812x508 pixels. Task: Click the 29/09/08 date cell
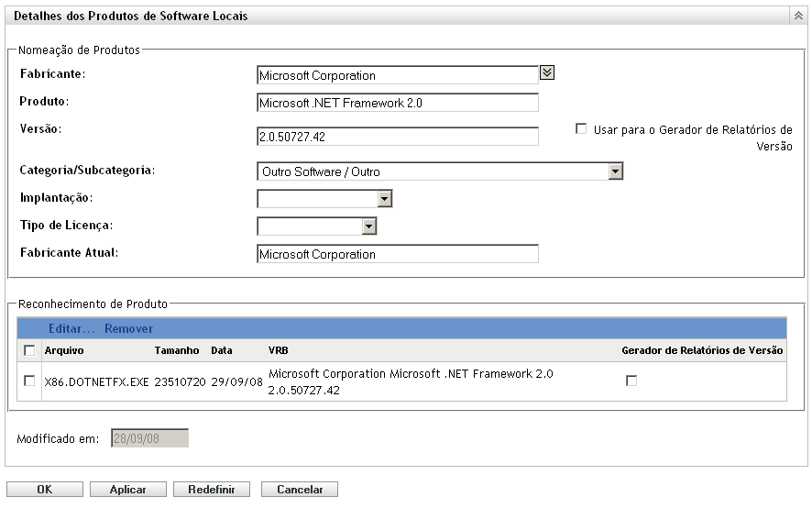[x=236, y=382]
